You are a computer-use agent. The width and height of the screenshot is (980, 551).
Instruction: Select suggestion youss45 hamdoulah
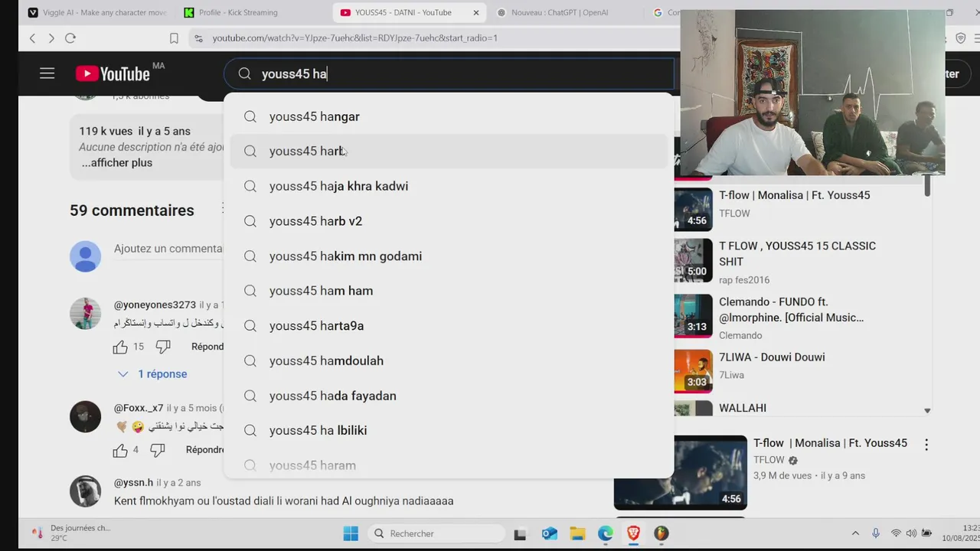(448, 360)
